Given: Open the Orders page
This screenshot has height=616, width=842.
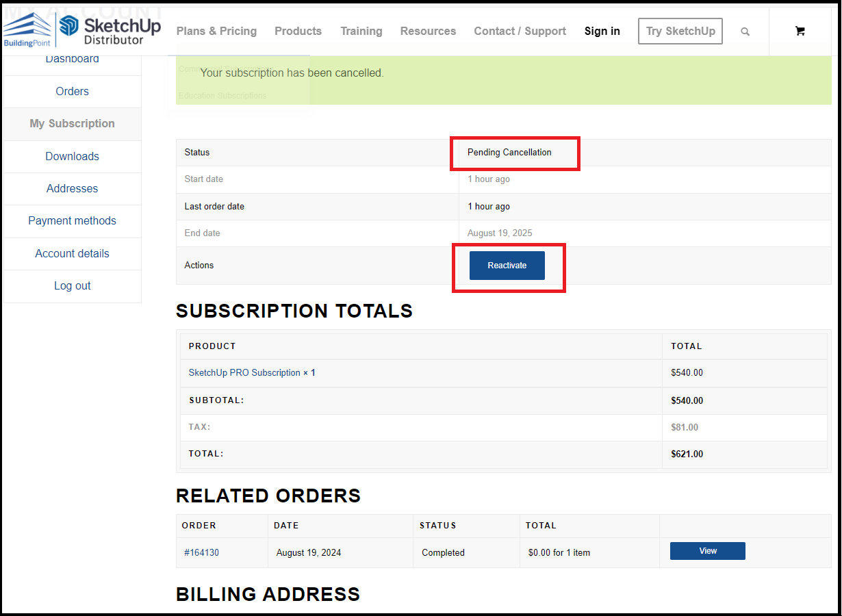Looking at the screenshot, I should click(72, 91).
